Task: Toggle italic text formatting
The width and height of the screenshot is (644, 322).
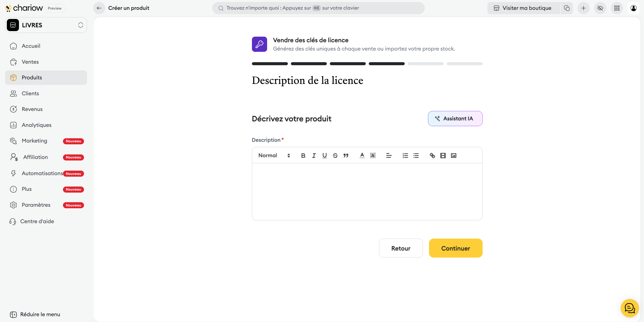Action: (314, 155)
